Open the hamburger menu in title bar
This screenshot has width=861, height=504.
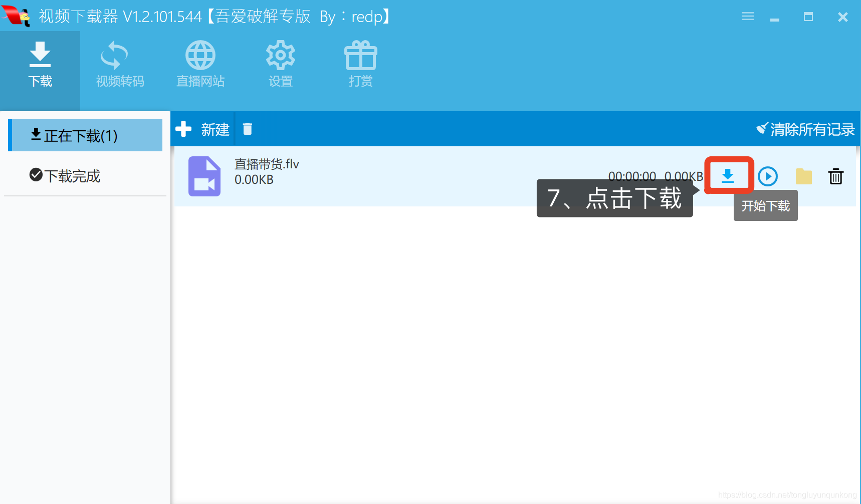point(747,16)
